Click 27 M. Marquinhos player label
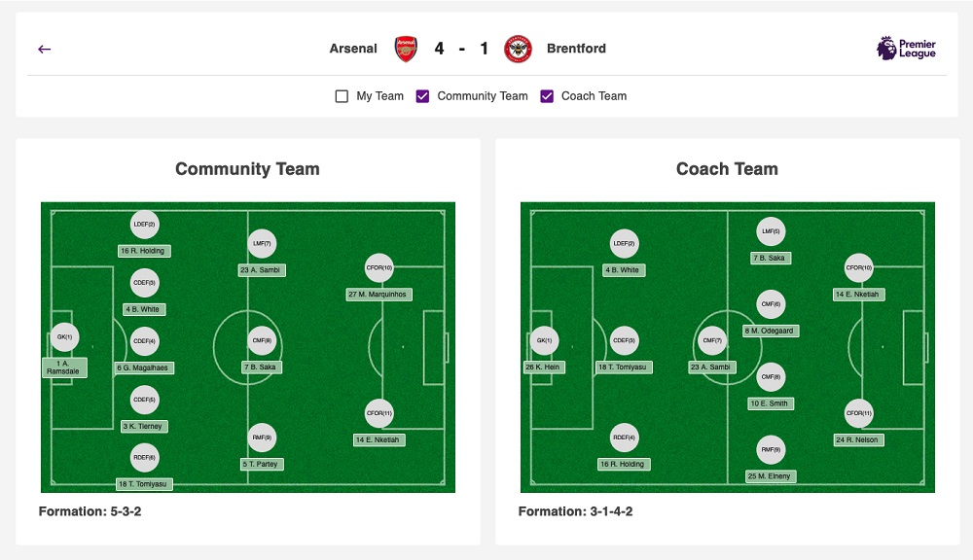This screenshot has width=973, height=560. [378, 294]
